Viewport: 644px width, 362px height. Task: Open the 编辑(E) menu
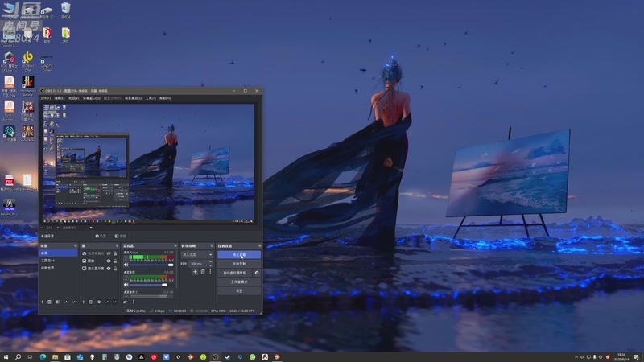pos(60,98)
